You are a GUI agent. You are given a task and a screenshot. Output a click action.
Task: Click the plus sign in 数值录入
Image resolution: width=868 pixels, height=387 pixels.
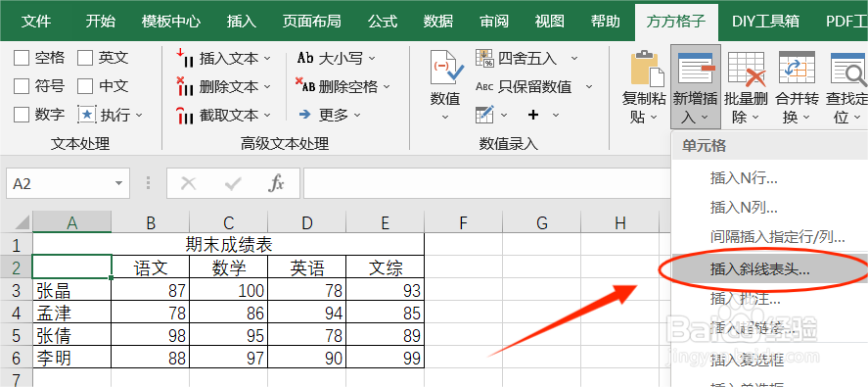[x=533, y=115]
